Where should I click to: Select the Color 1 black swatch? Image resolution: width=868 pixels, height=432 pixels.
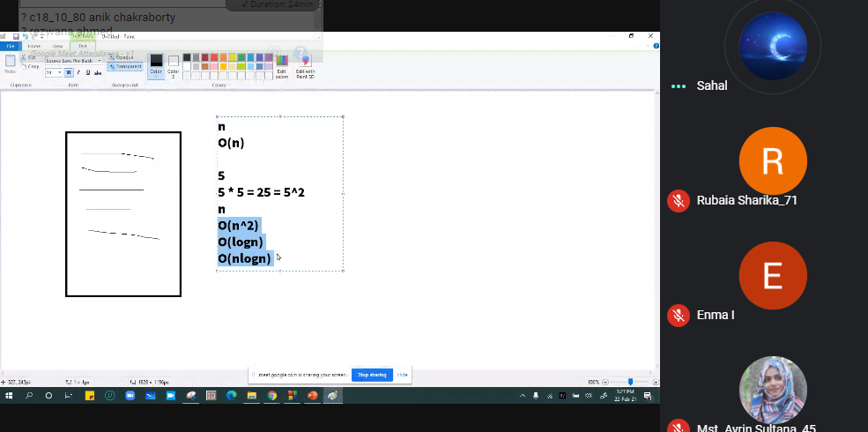[156, 62]
